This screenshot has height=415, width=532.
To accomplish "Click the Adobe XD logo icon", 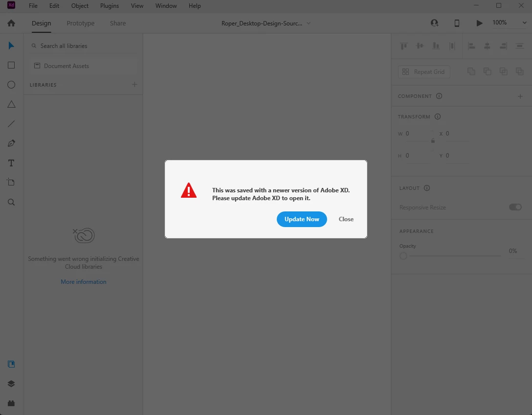I will click(11, 5).
